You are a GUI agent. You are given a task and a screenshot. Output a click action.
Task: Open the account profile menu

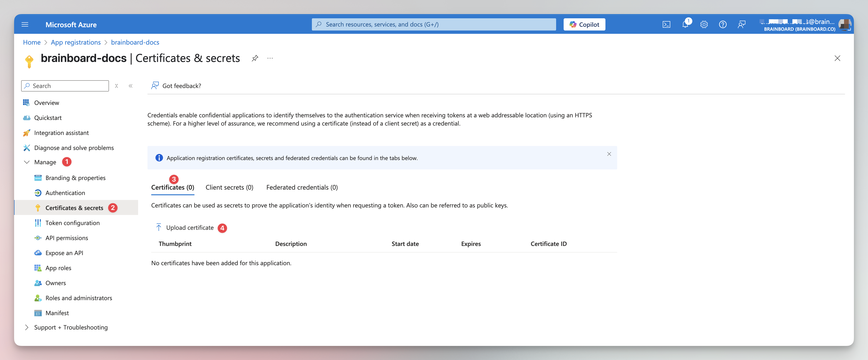[x=844, y=25]
